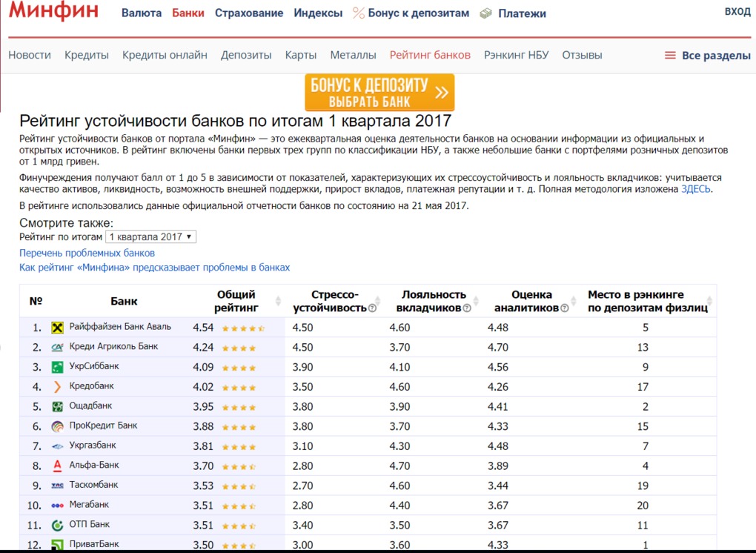Click the percent icon beside Бонус к депозитам
756x553 pixels.
tap(358, 13)
